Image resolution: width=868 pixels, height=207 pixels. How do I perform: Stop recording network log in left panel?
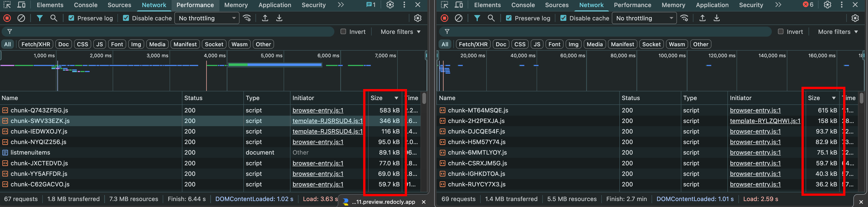click(7, 18)
